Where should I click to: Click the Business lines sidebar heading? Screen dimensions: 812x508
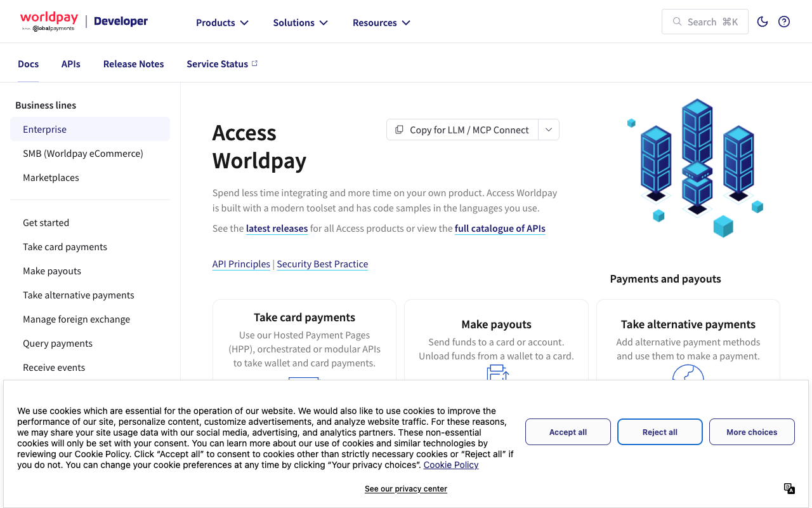46,105
